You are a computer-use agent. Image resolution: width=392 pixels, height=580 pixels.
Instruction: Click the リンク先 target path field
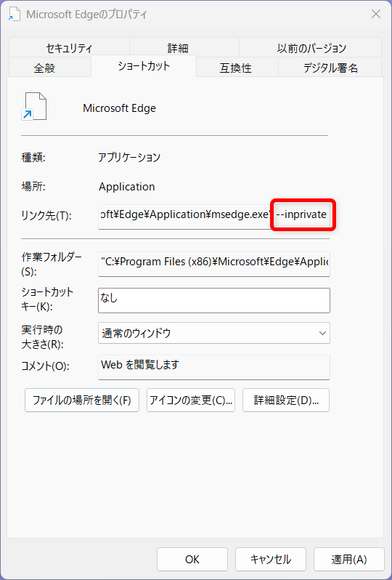click(214, 217)
